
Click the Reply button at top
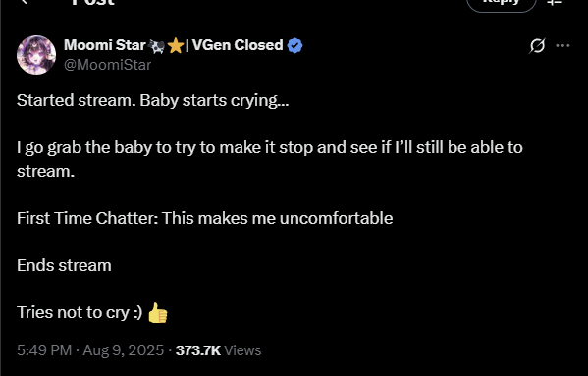(502, 3)
